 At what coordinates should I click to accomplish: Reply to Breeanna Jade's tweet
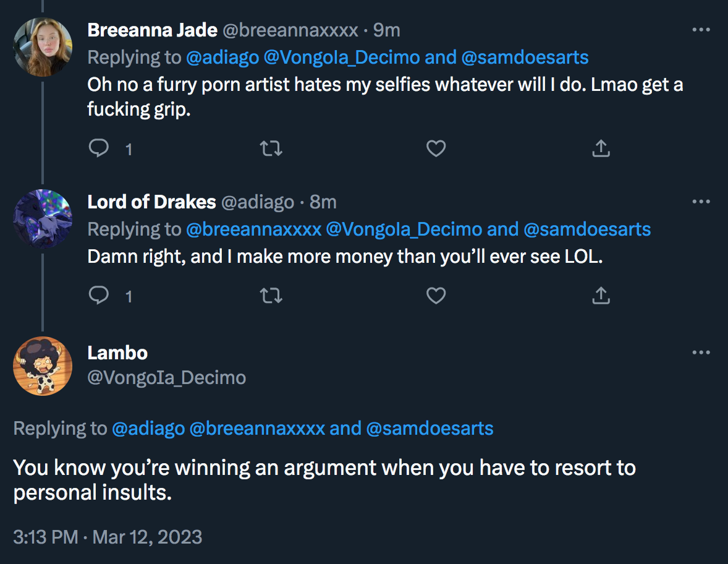click(98, 148)
